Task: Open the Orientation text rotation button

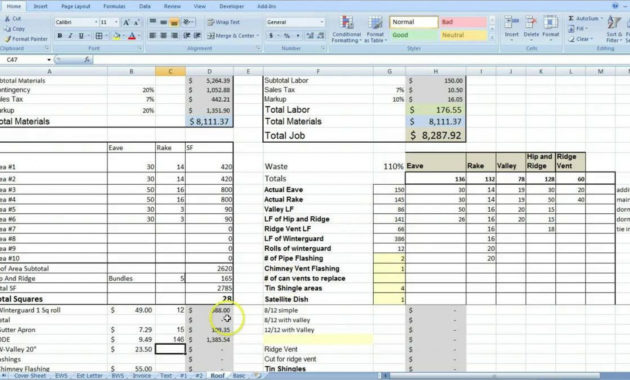Action: 187,22
